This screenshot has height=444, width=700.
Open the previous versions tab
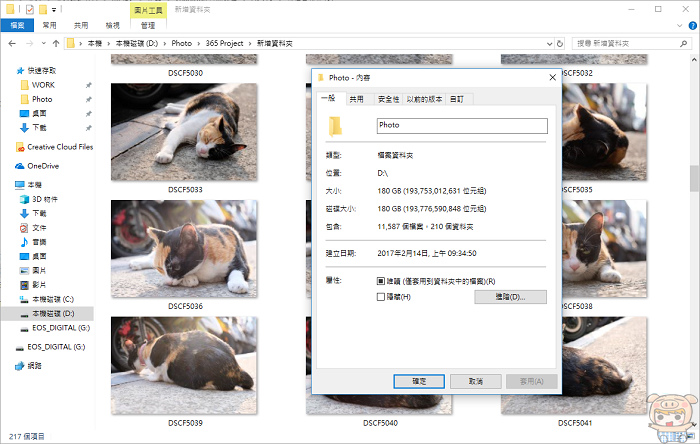pos(424,99)
